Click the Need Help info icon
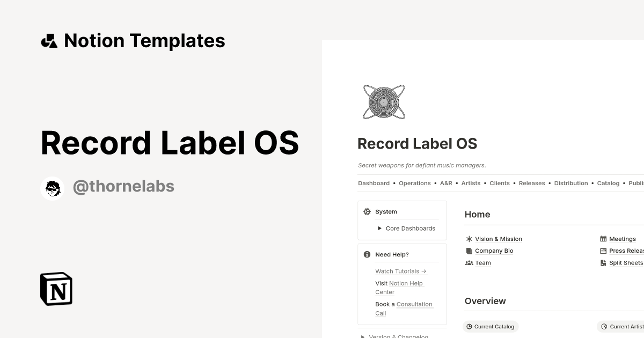 tap(367, 254)
